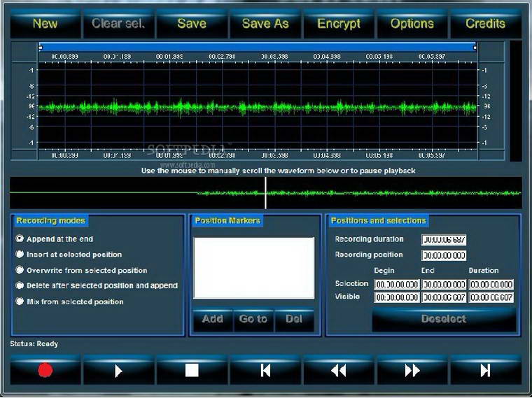Click the top ruler label 00:04.398

[327, 56]
